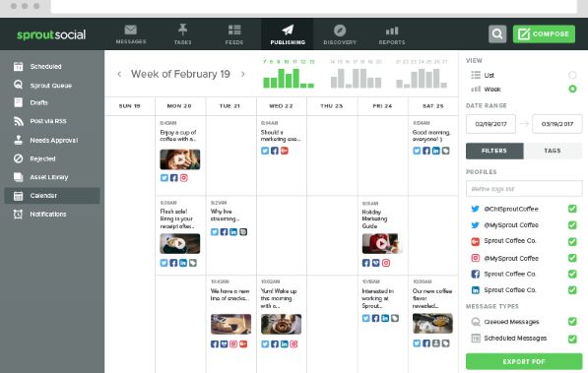
Task: Open Notifications in sidebar
Action: pyautogui.click(x=48, y=214)
